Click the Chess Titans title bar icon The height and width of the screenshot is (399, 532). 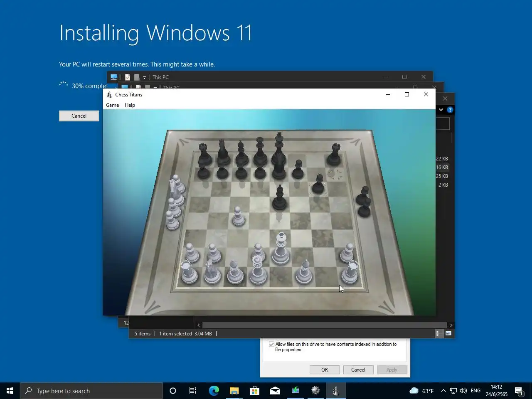point(109,95)
